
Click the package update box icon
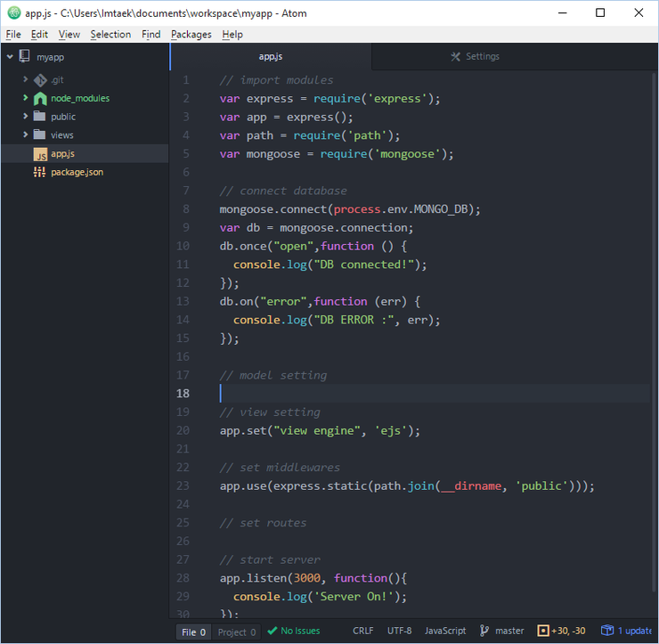(606, 630)
